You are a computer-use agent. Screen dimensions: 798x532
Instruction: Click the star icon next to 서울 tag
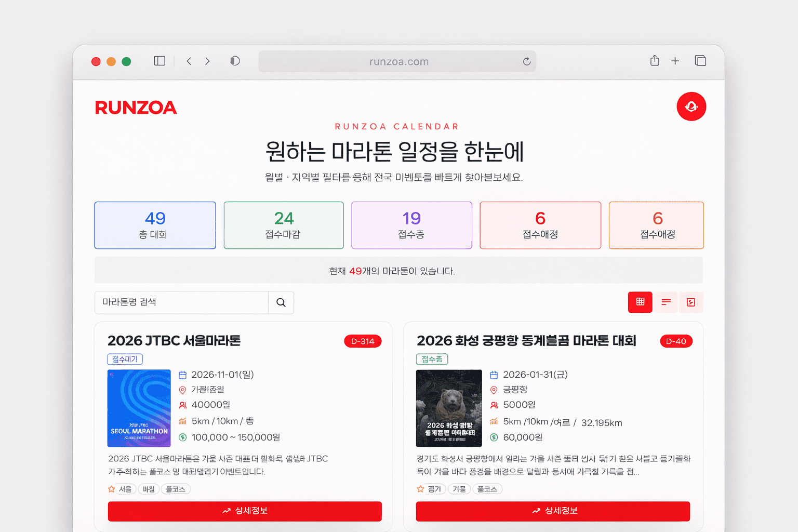[x=111, y=488]
